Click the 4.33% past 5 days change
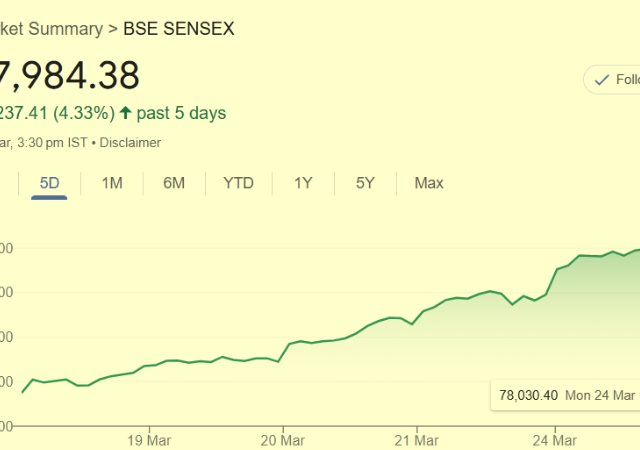This screenshot has width=640, height=450. click(113, 113)
